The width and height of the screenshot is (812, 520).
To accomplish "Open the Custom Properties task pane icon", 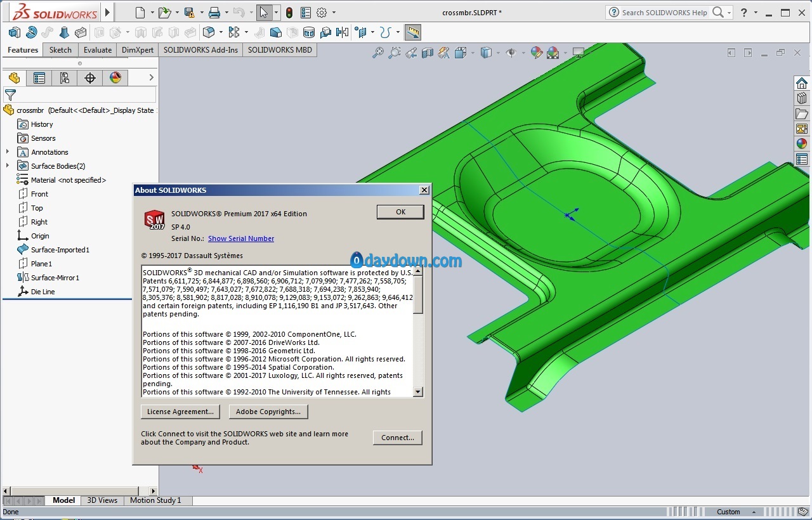I will coord(802,159).
